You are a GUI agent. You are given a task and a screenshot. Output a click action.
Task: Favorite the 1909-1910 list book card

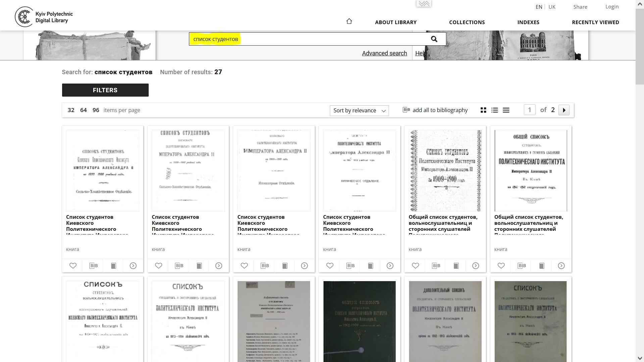(x=415, y=266)
